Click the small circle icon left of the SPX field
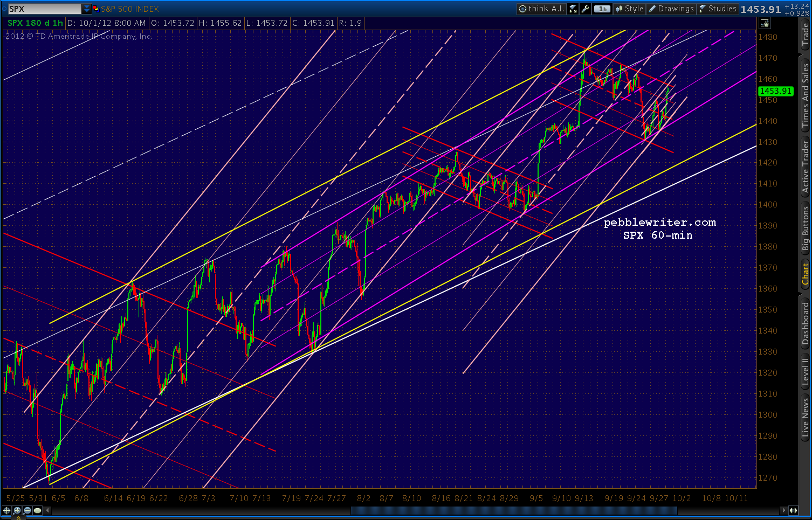This screenshot has height=520, width=812. coord(4,9)
